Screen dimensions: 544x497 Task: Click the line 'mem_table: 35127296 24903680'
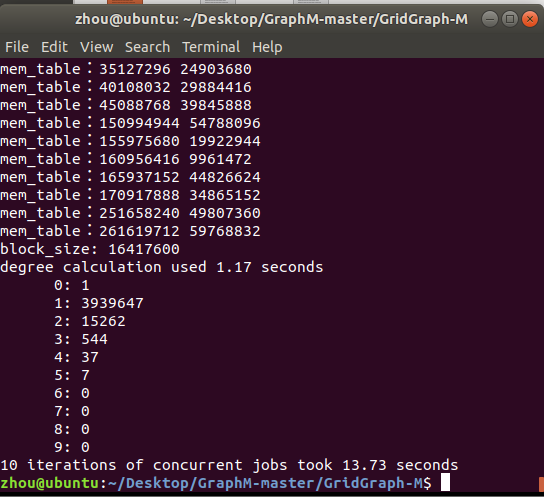pos(126,69)
